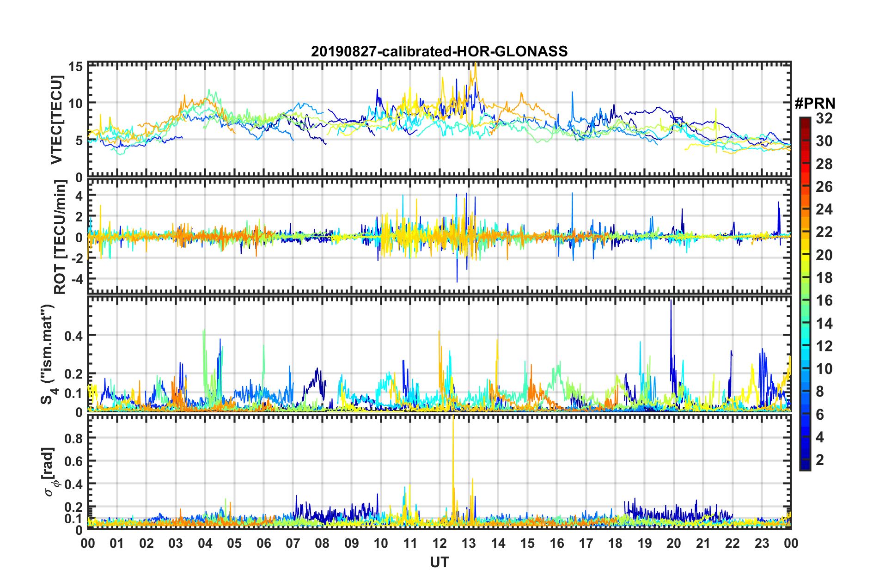This screenshot has height=588, width=879.
Task: Click colorbar tick label "10"
Action: point(824,369)
